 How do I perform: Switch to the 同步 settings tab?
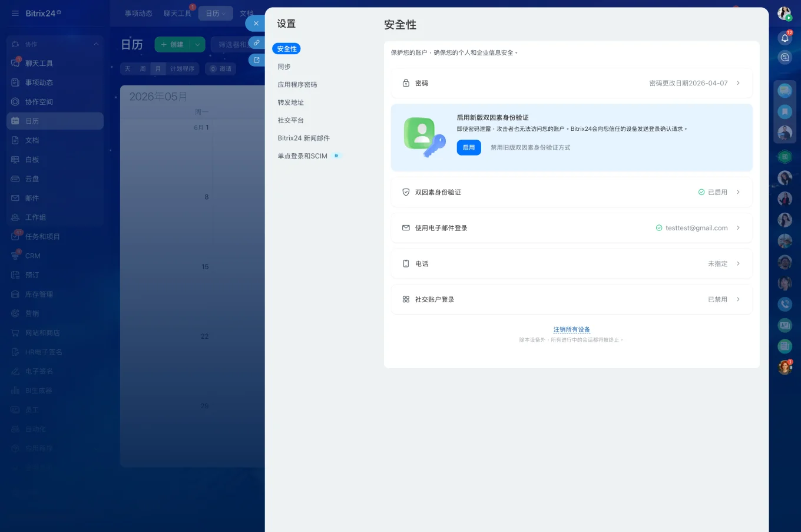pos(283,67)
